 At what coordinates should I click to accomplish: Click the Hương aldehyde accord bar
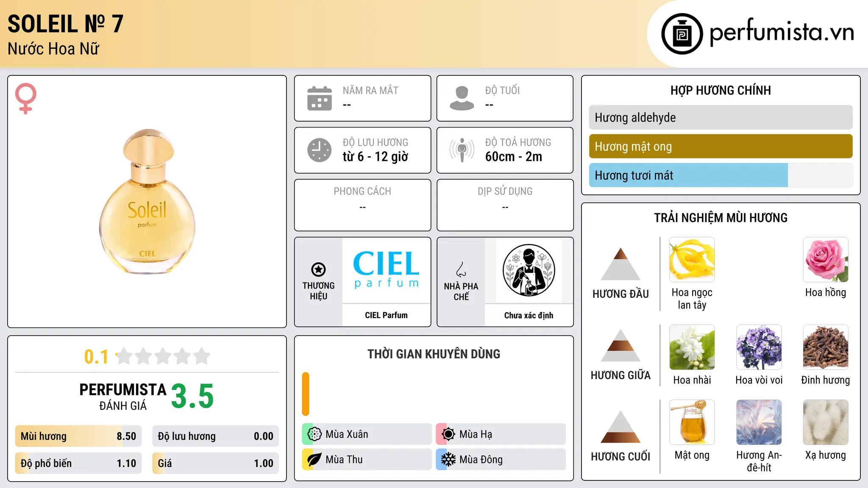(721, 117)
